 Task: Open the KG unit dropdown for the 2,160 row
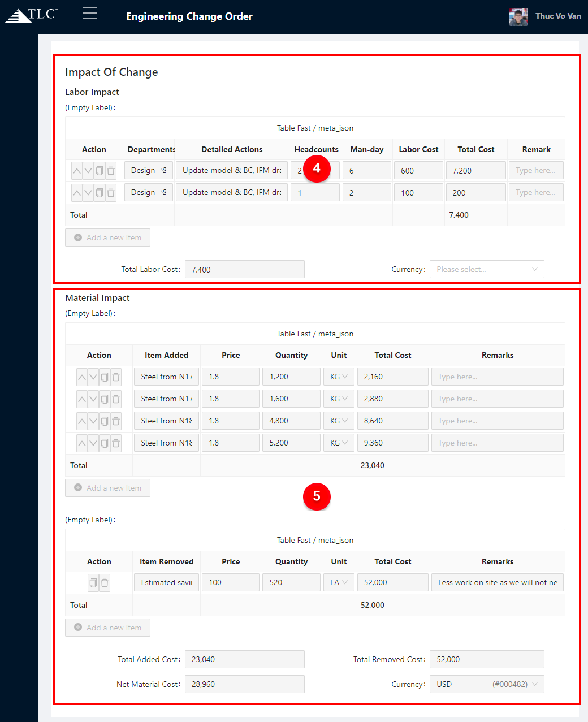click(339, 377)
